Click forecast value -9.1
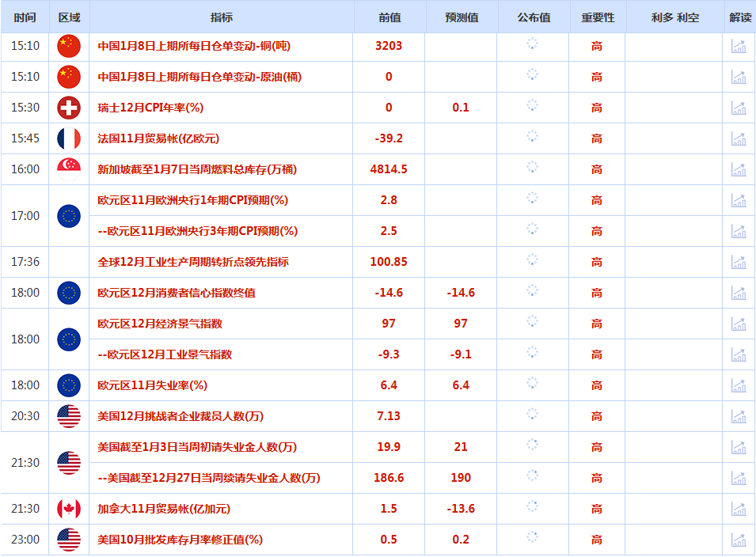Screen dimensions: 756x557 [x=461, y=354]
